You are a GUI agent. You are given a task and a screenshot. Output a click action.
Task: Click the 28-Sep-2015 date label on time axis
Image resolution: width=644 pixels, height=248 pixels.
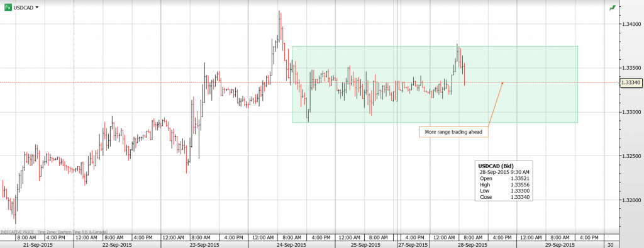click(474, 245)
